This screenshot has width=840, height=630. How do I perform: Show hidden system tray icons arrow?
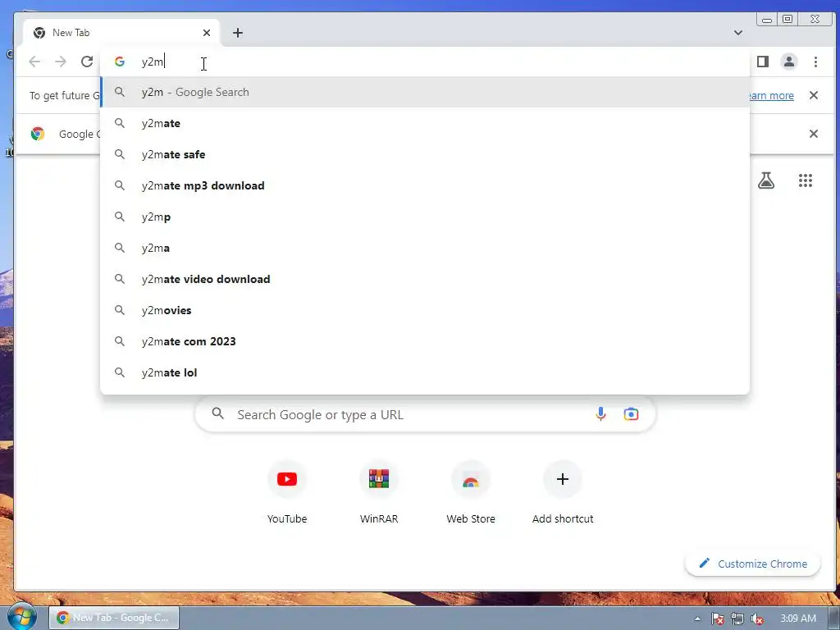click(x=697, y=619)
